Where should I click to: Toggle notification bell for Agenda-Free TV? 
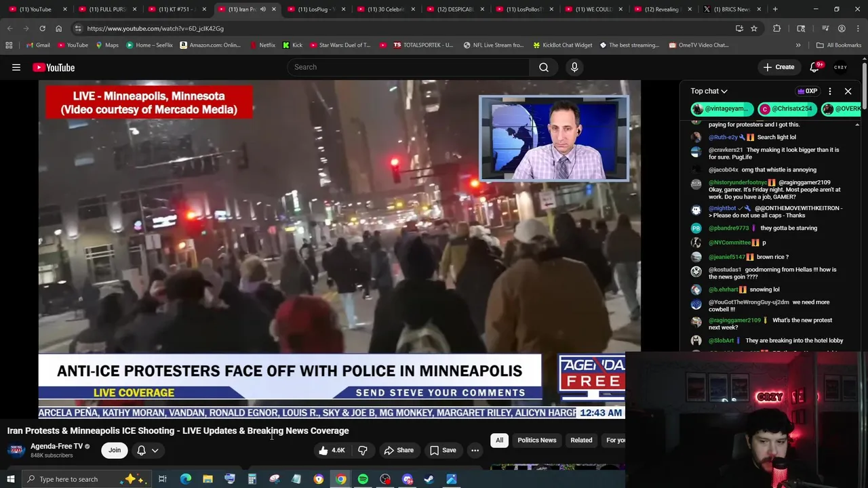point(142,450)
